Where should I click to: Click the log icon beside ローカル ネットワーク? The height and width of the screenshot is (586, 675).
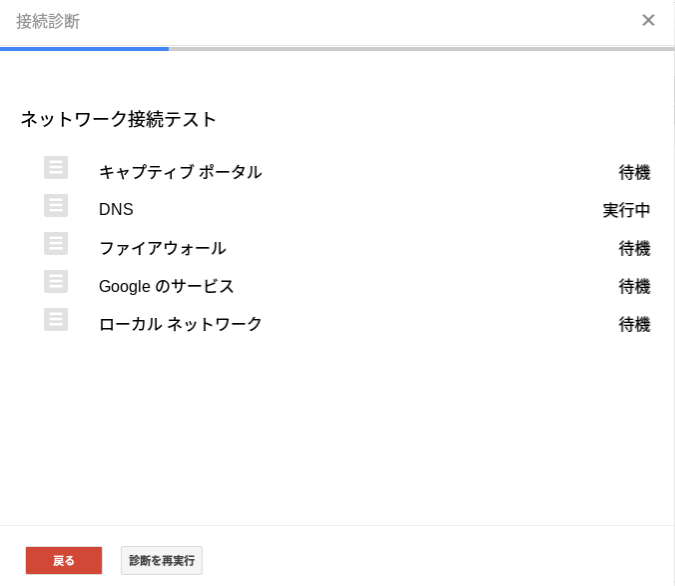click(56, 319)
